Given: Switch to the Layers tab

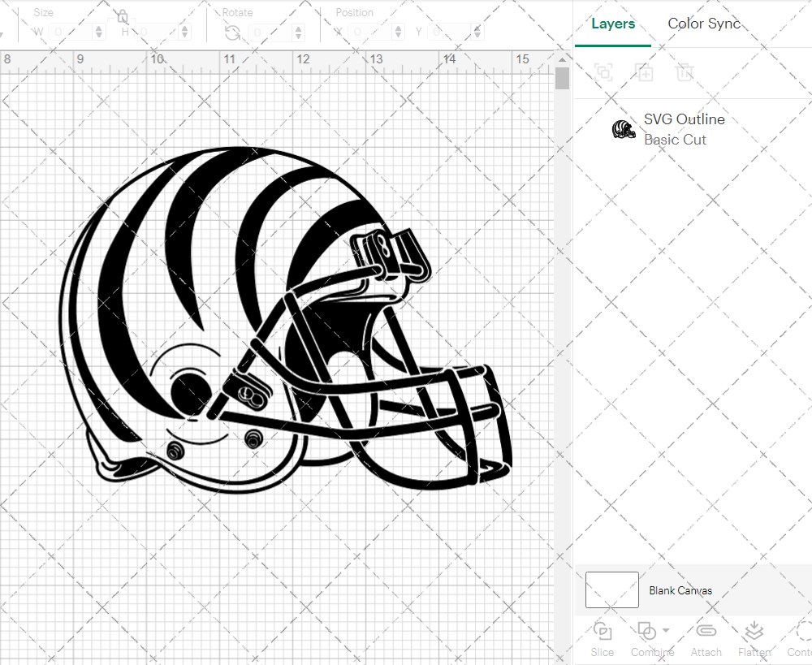Looking at the screenshot, I should click(x=613, y=24).
